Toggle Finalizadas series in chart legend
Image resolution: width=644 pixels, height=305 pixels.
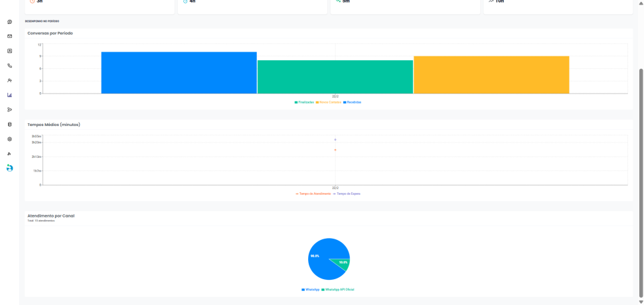coord(305,102)
